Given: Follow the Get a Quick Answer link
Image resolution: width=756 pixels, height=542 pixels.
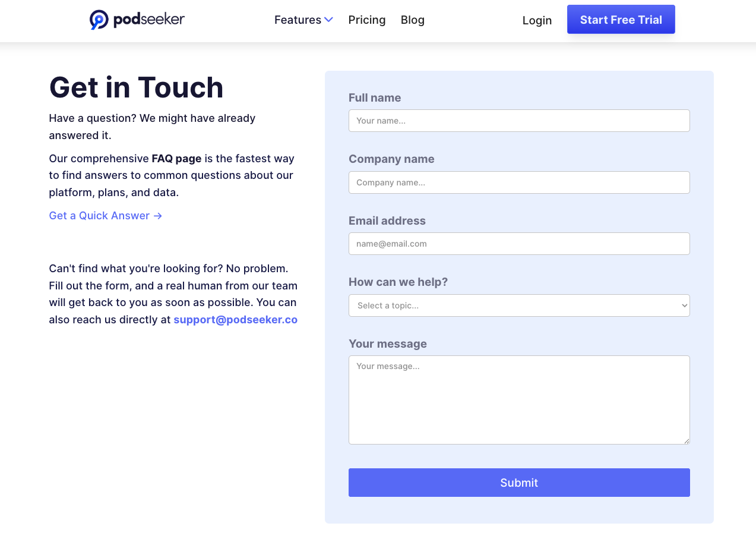Looking at the screenshot, I should [99, 215].
